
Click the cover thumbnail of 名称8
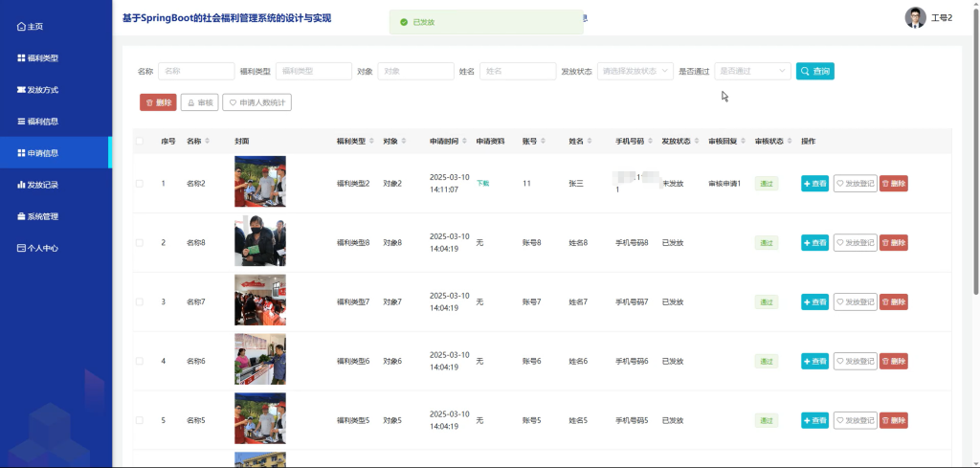click(x=260, y=240)
